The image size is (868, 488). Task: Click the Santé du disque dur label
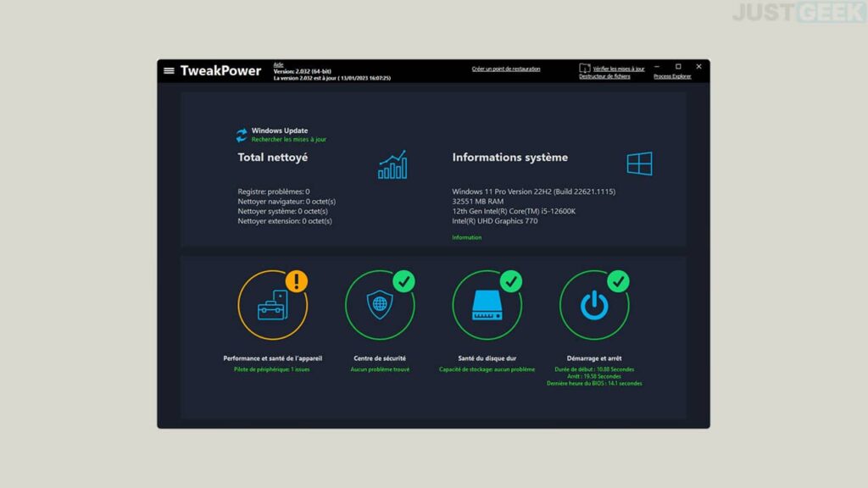(487, 358)
